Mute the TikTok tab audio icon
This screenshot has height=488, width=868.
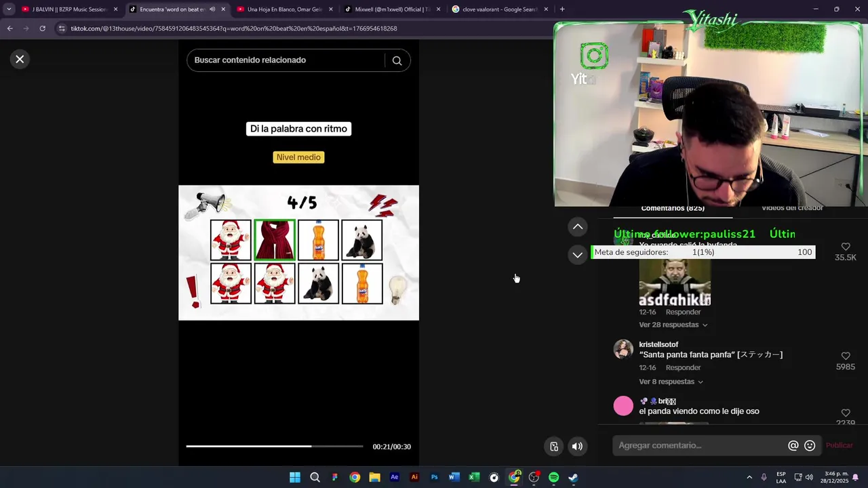(x=212, y=9)
